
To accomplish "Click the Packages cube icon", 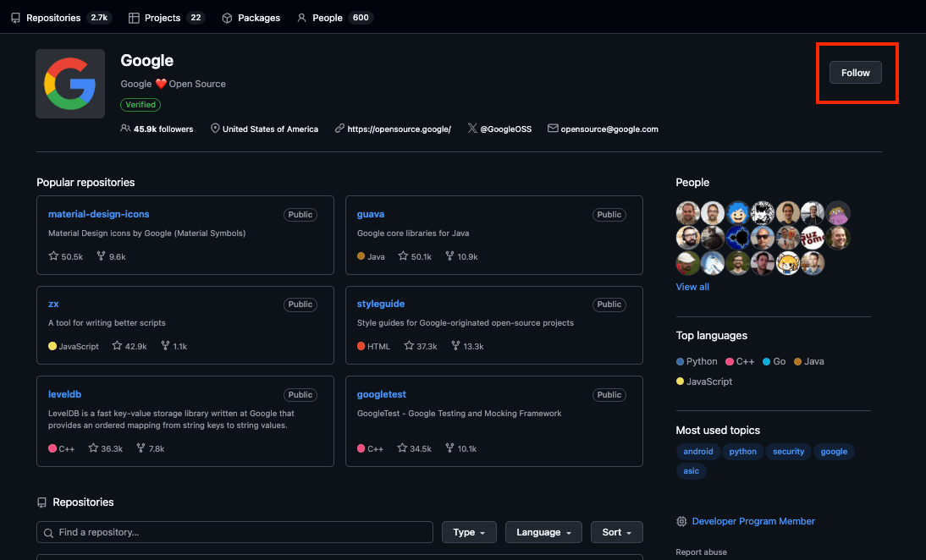I will (x=227, y=19).
